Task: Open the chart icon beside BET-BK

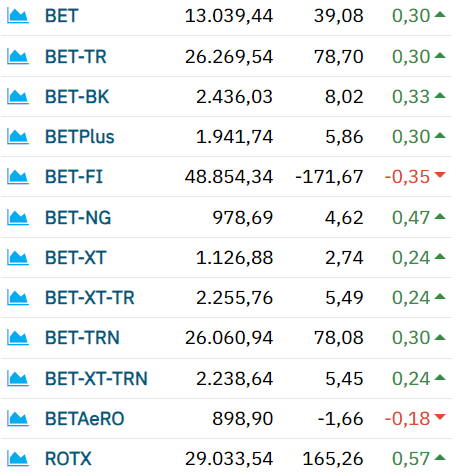Action: (18, 97)
